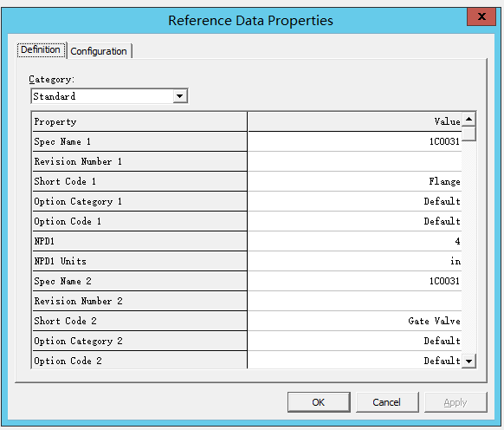Select the Option Category 1 property label
504x430 pixels.
click(x=139, y=201)
